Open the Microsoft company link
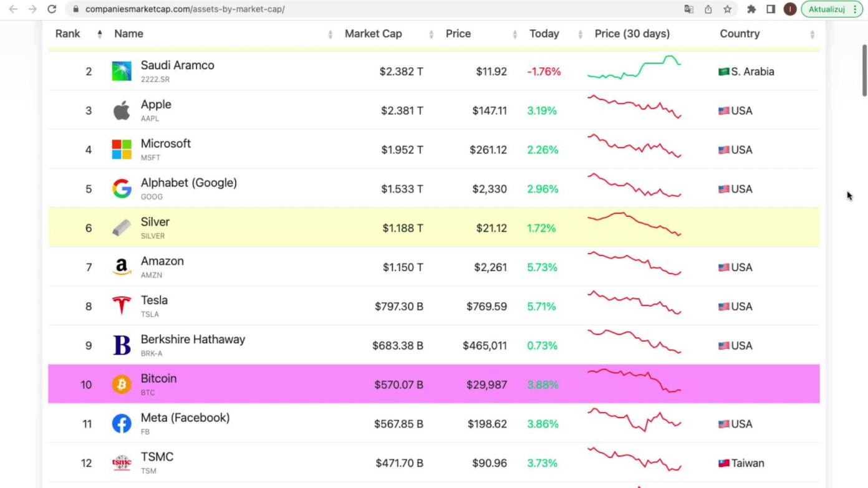 point(166,143)
